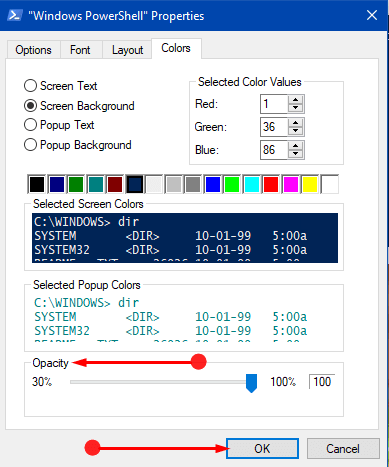Switch to the Options tab
This screenshot has height=467, width=389.
33,50
